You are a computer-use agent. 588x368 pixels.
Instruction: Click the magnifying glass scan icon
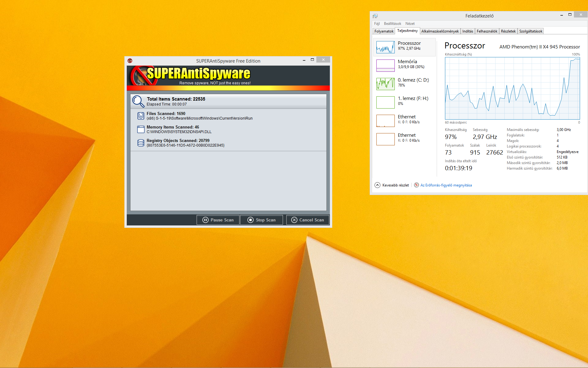[138, 101]
